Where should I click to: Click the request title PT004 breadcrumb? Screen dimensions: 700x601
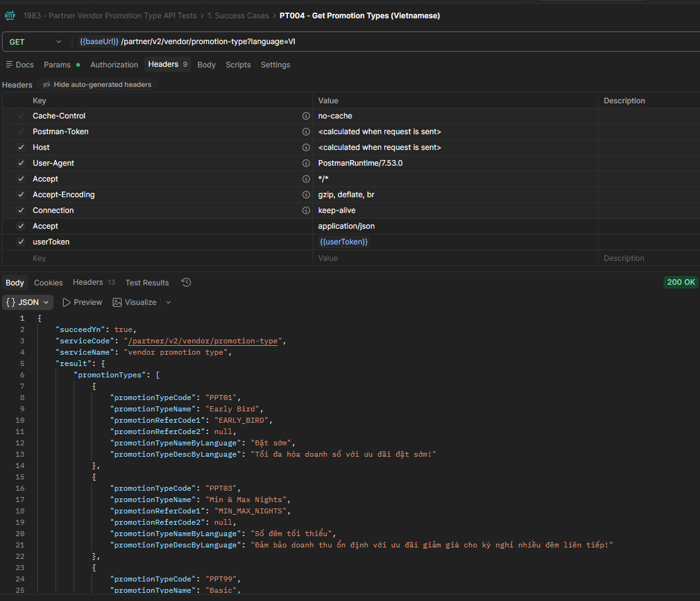point(359,16)
